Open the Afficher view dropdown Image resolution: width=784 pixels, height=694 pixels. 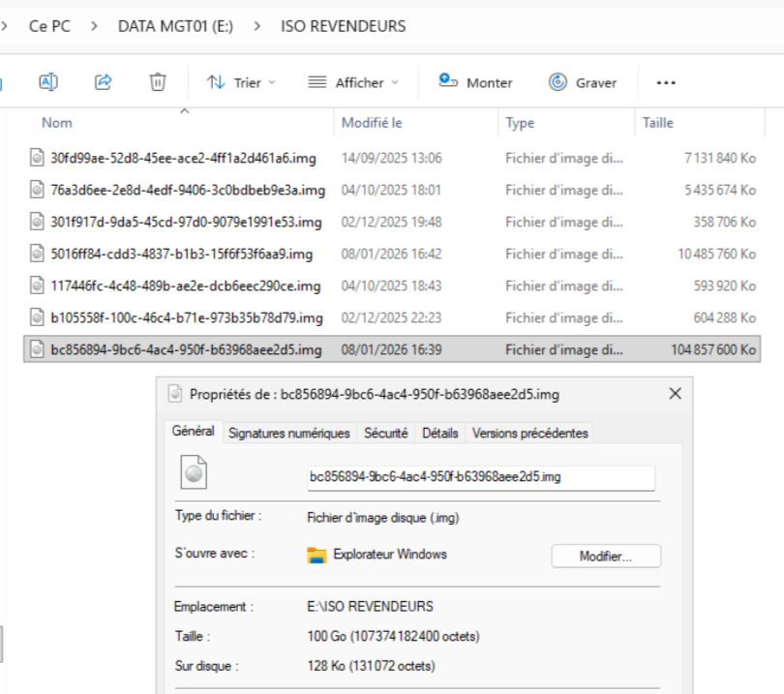353,82
